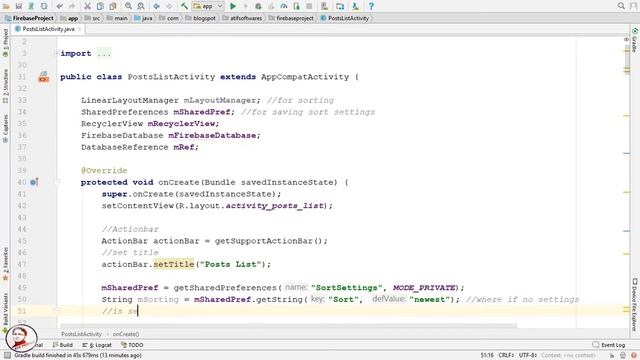
Task: Open the AVD Manager icon
Action: click(324, 6)
